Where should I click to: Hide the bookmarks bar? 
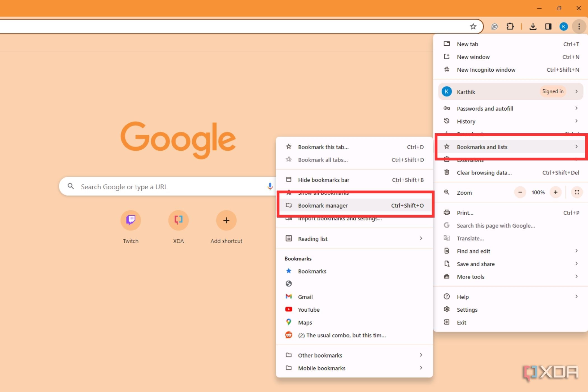(324, 180)
